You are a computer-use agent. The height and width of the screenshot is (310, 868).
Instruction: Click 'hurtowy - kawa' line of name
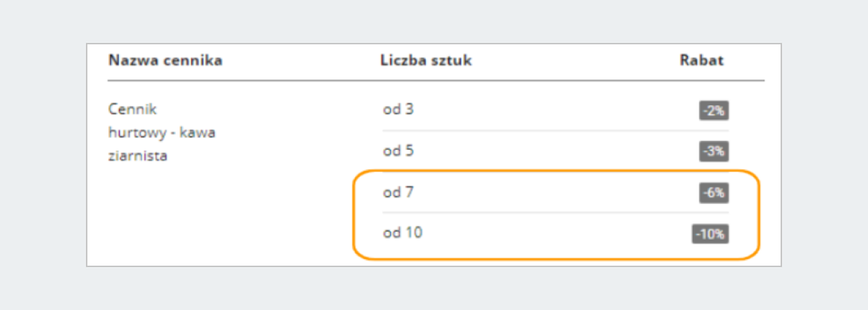click(x=162, y=133)
